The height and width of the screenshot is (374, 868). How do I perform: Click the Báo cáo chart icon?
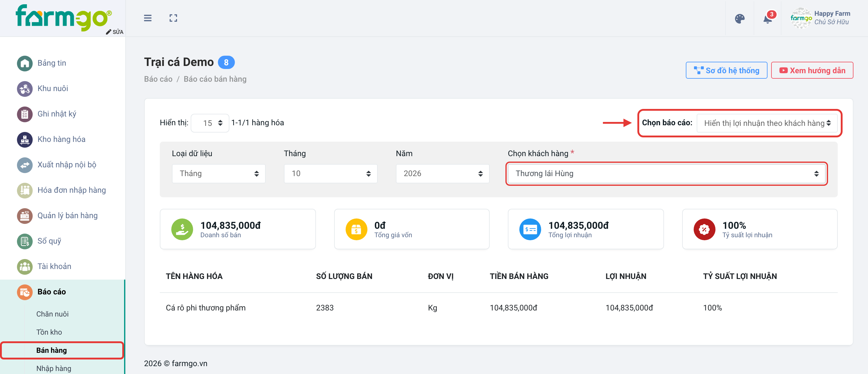25,292
